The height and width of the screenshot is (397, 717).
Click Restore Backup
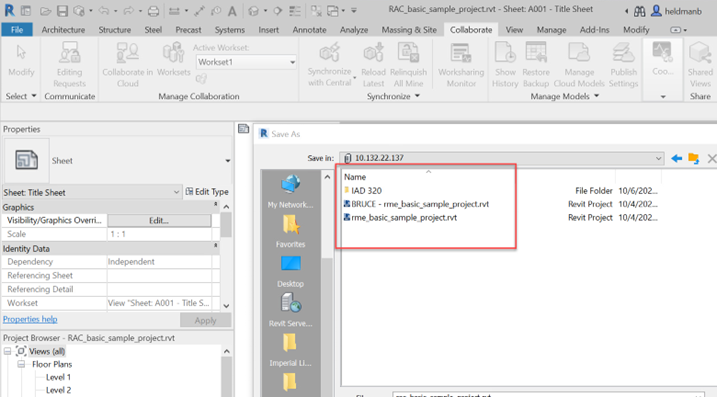click(536, 64)
